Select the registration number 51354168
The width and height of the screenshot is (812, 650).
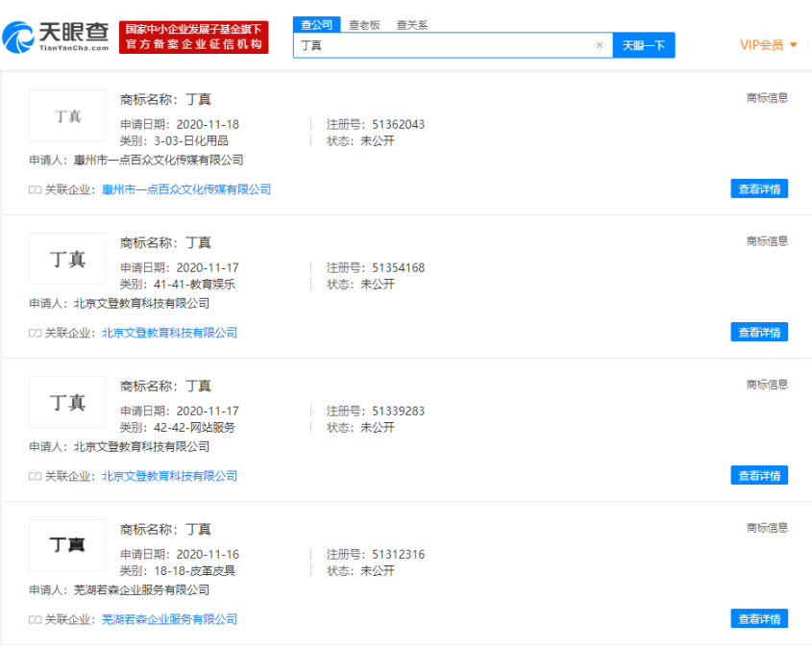[398, 267]
